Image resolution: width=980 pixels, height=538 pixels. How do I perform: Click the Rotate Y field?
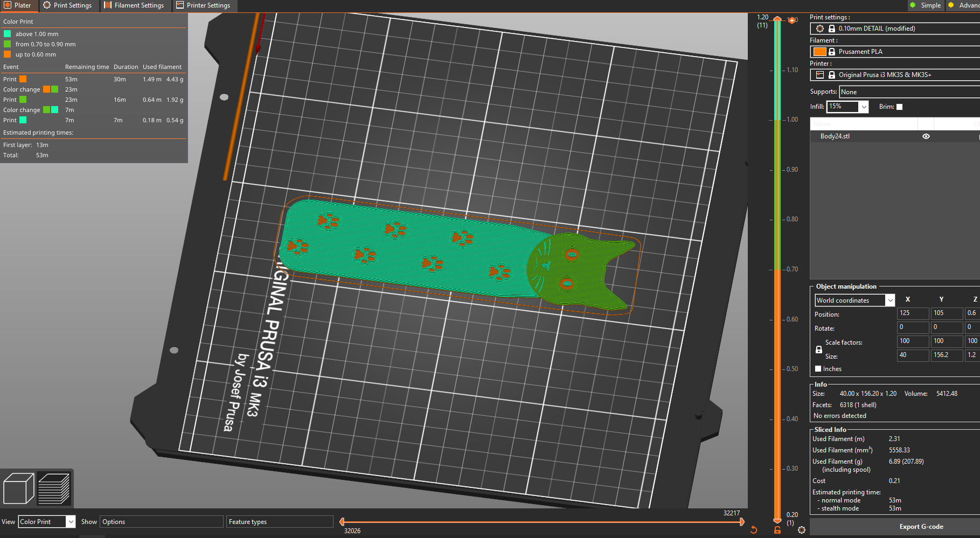click(x=947, y=327)
